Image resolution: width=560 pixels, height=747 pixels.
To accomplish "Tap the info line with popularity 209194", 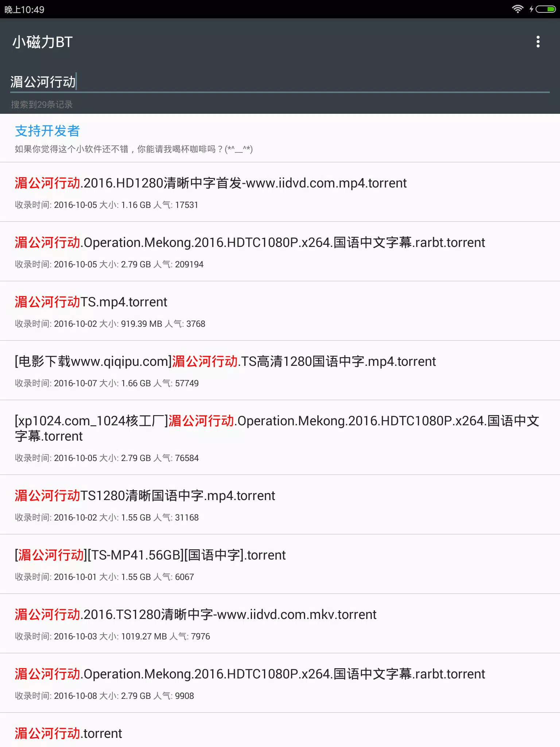I will pyautogui.click(x=109, y=264).
